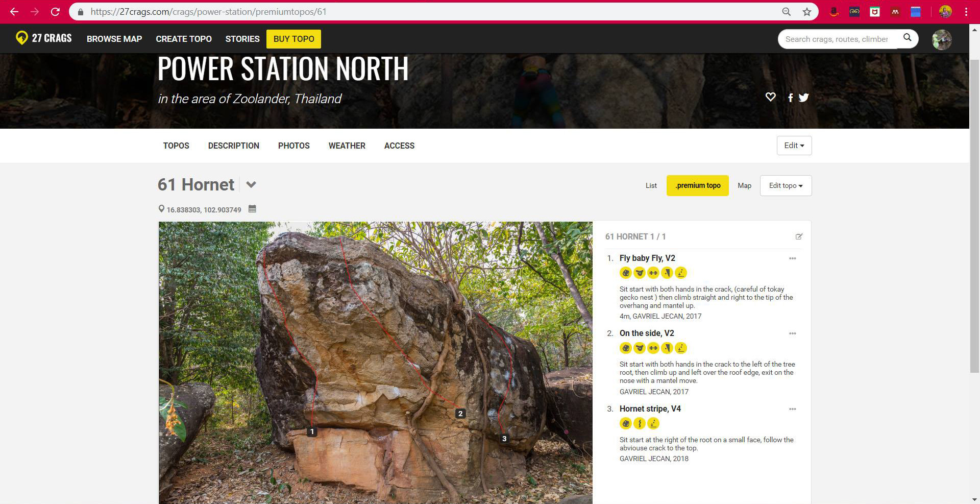Image resolution: width=980 pixels, height=504 pixels.
Task: Switch to List view
Action: pos(651,186)
